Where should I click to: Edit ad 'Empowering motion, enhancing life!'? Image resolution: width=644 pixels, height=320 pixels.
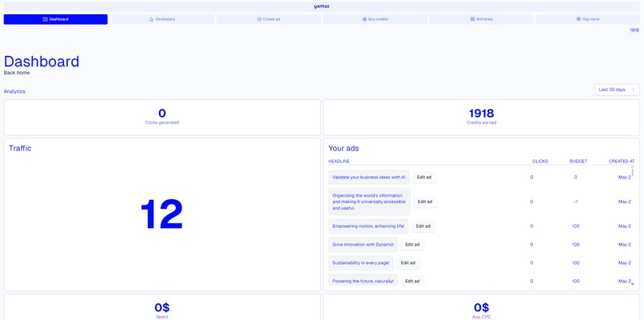tap(423, 226)
